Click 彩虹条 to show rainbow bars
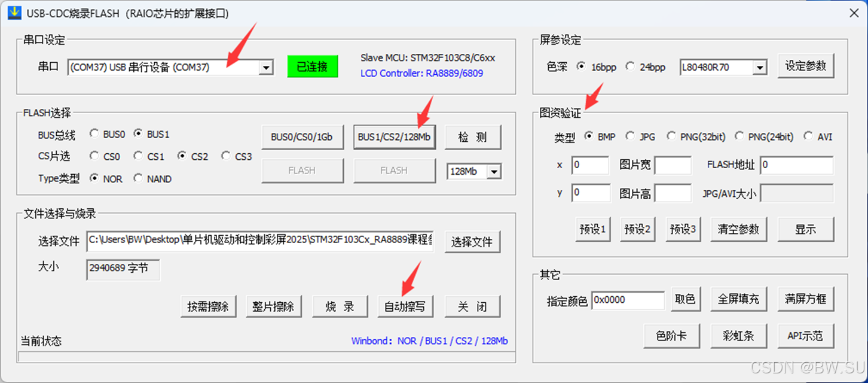Viewport: 868px width, 383px height. click(739, 336)
